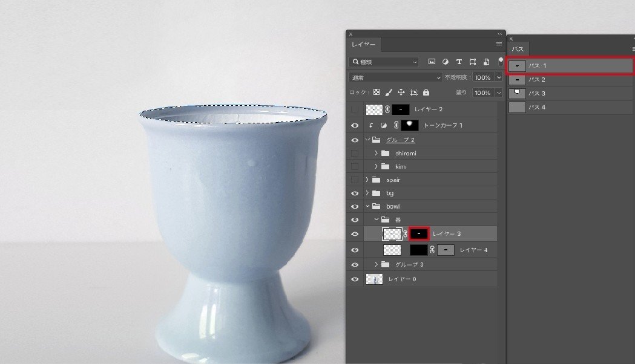This screenshot has height=364, width=635.
Task: Hide the レイヤー 0 layer
Action: 355,279
